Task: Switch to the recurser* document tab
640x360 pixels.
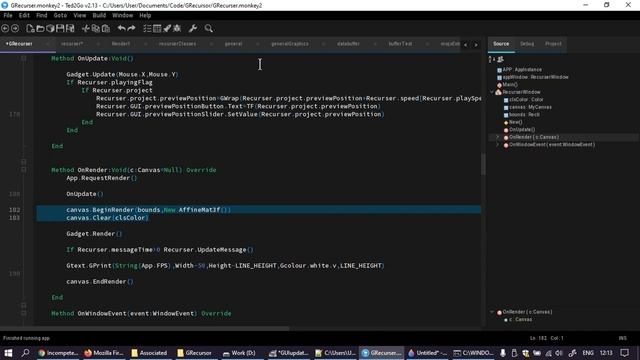Action: [72, 44]
